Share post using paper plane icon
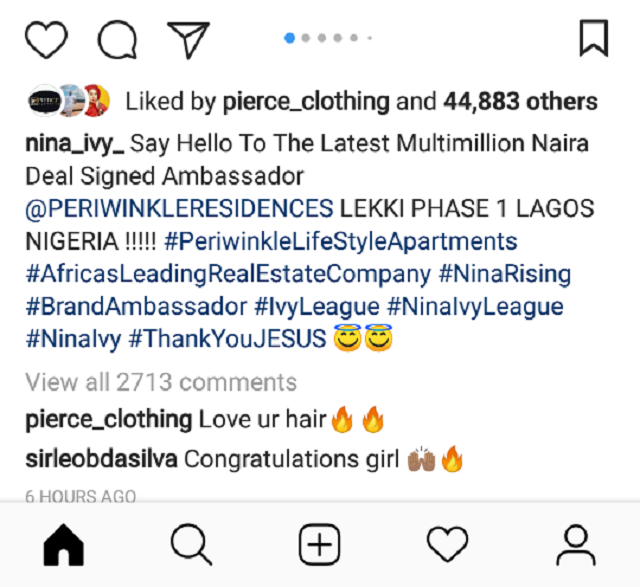Screen dimensions: 640x587 (188, 39)
